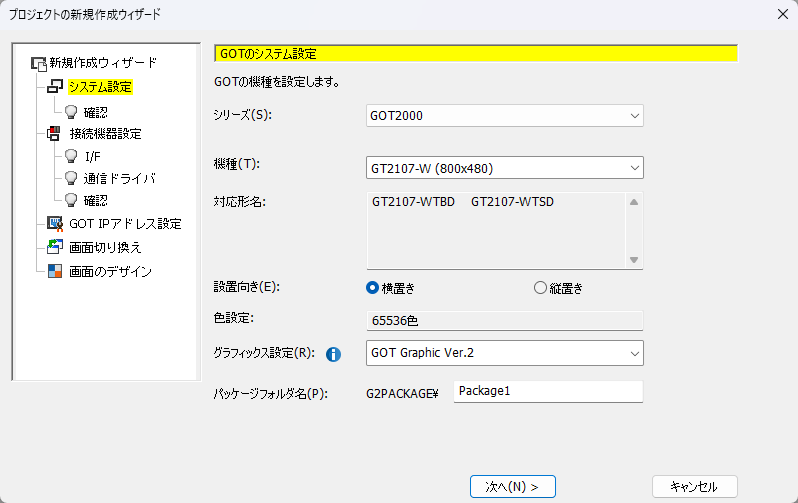Click the システム設定 tree icon
The height and width of the screenshot is (503, 798).
(55, 87)
